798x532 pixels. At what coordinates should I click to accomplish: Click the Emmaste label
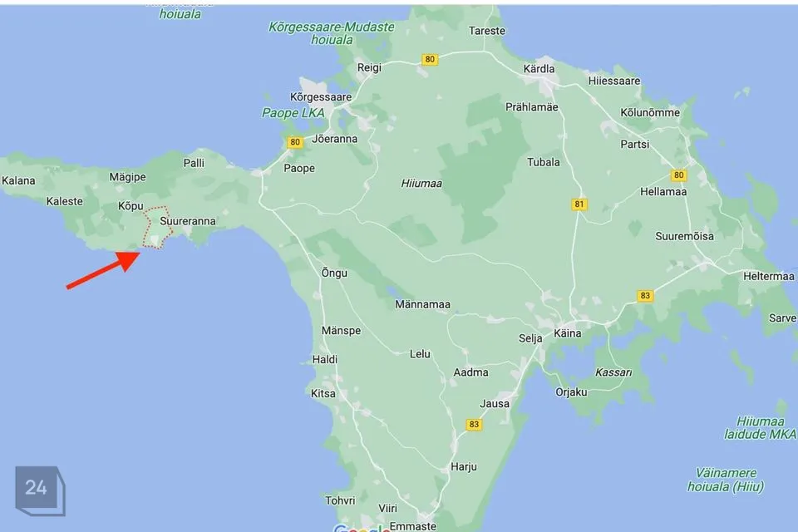pos(413,526)
